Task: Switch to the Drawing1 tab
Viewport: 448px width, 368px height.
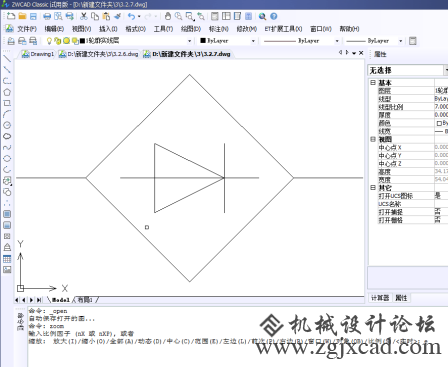Action: 38,54
